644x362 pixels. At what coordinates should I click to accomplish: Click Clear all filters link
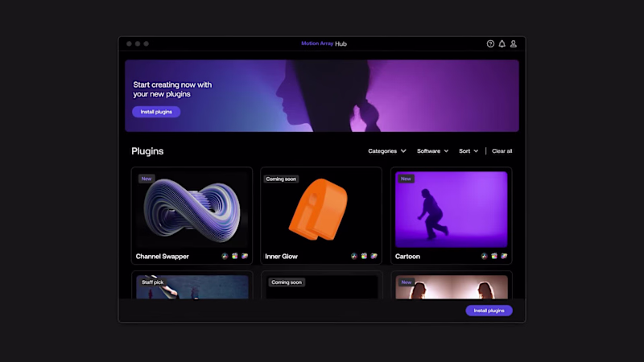pyautogui.click(x=502, y=151)
